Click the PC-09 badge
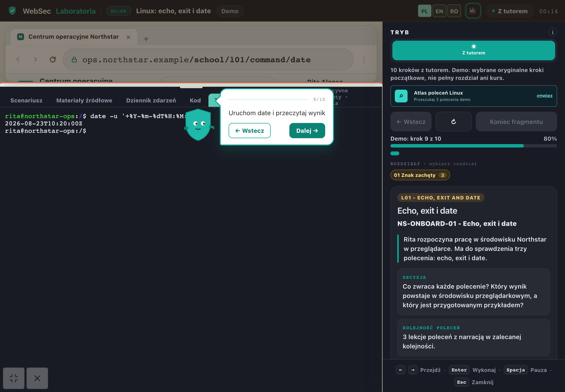The height and width of the screenshot is (392, 565). tap(118, 11)
